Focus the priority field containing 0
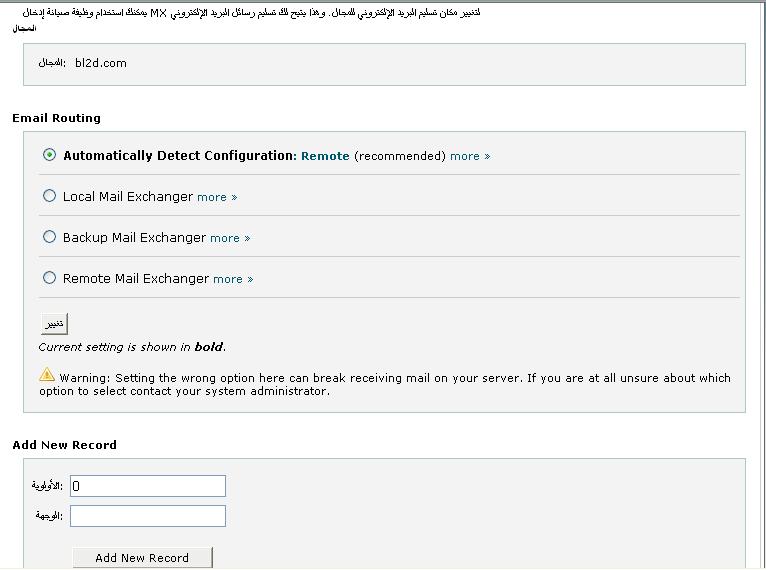 (x=148, y=486)
